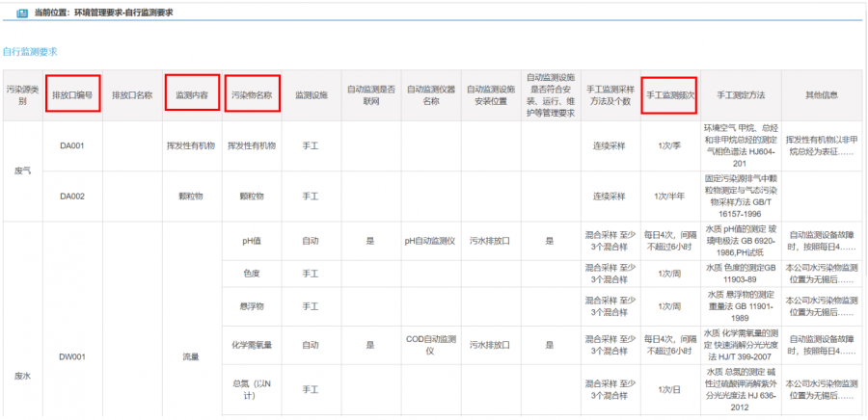Open the 自行监测要求 section link
The width and height of the screenshot is (868, 420).
30,51
